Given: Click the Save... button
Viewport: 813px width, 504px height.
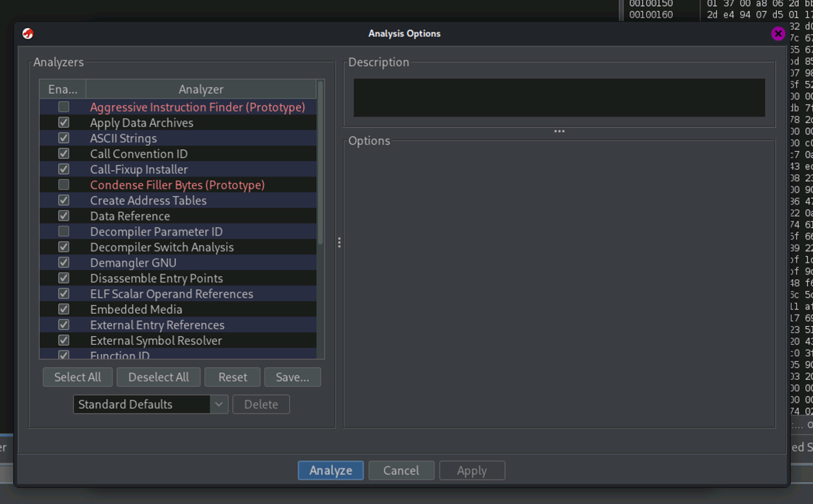Looking at the screenshot, I should (x=292, y=377).
